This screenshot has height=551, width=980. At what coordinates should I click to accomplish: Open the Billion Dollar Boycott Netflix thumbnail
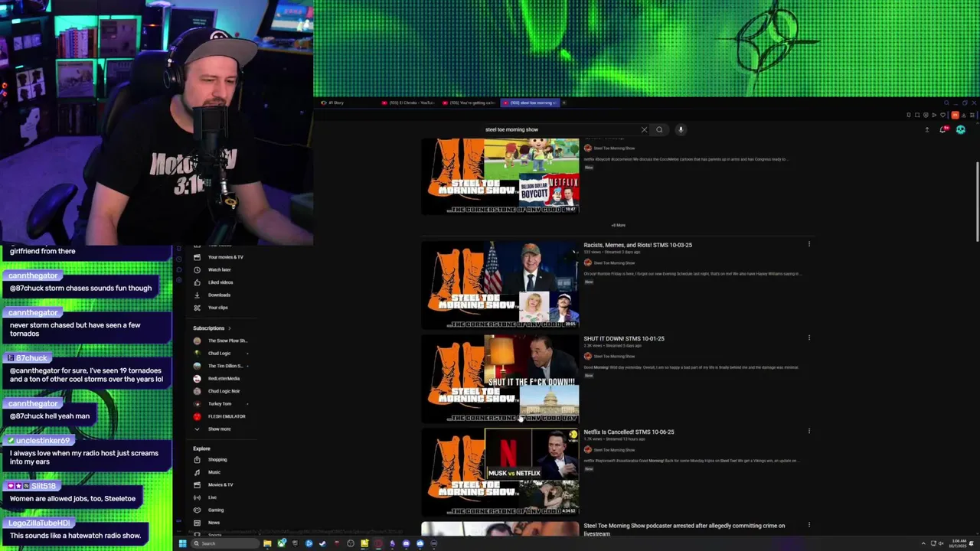(500, 176)
